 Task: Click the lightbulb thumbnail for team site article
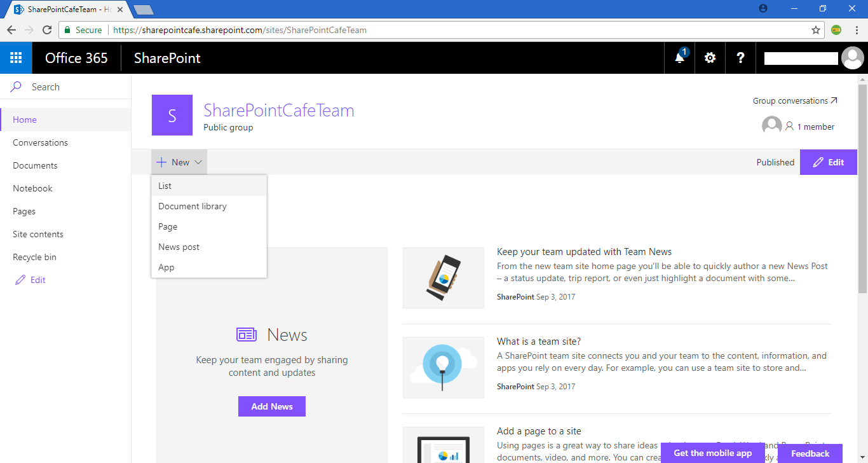(x=444, y=368)
